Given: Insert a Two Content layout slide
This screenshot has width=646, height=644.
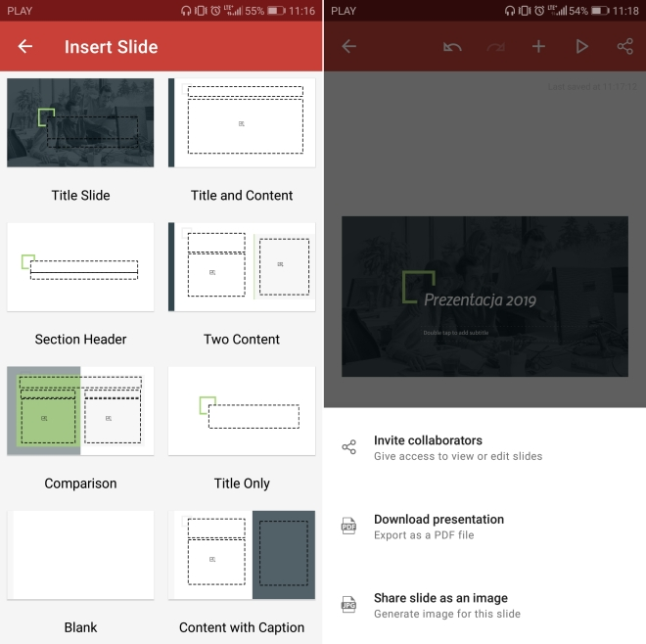Looking at the screenshot, I should pos(242,267).
